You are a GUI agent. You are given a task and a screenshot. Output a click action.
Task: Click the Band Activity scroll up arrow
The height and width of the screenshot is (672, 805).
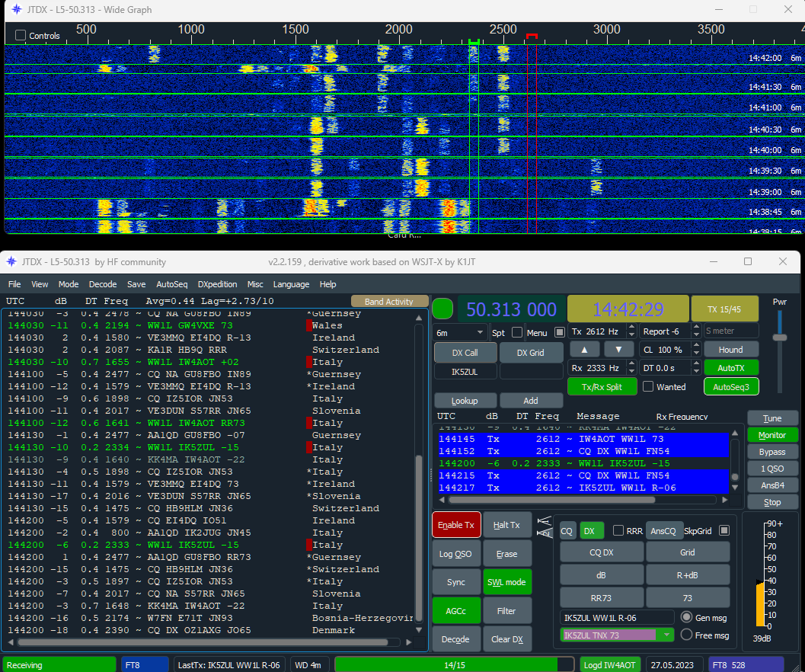click(x=418, y=318)
